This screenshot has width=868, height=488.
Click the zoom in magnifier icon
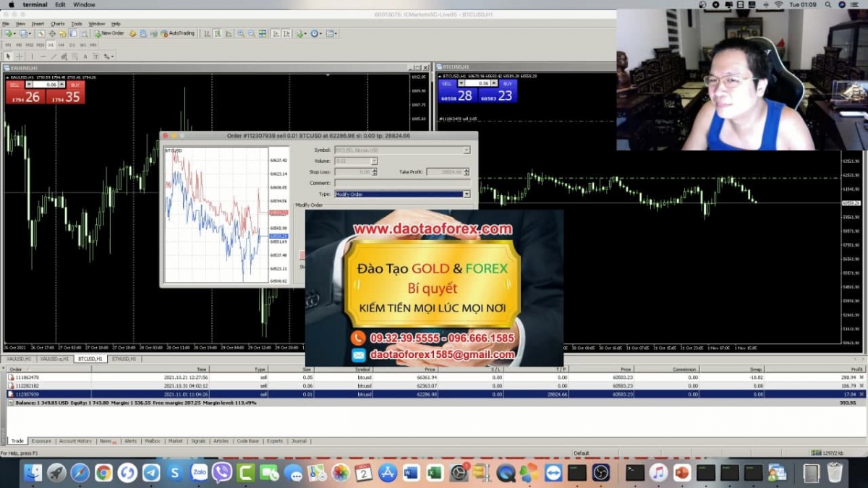(241, 33)
